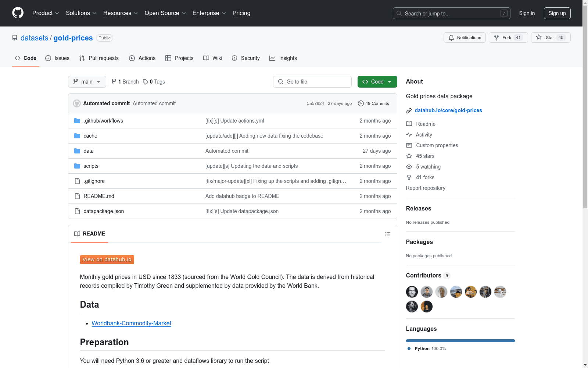Click the first contributor avatar
This screenshot has width=588, height=368.
pos(412,292)
